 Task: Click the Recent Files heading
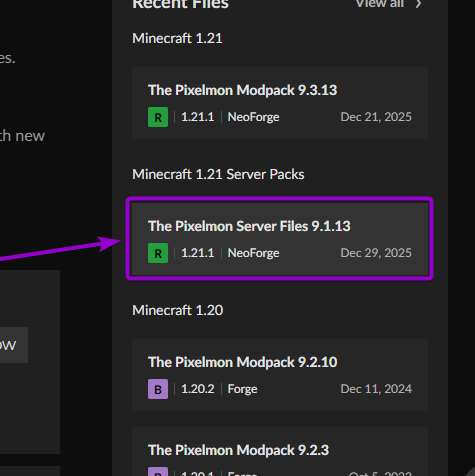coord(181,4)
